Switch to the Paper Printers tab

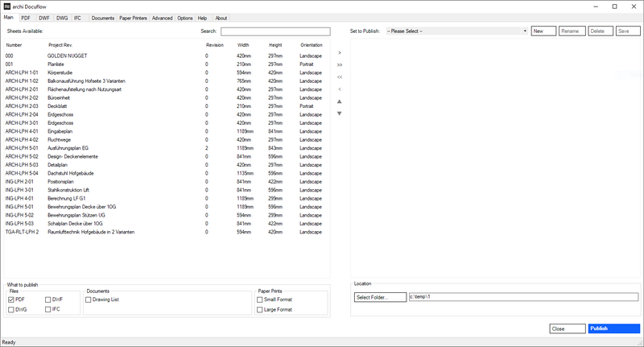coord(133,17)
